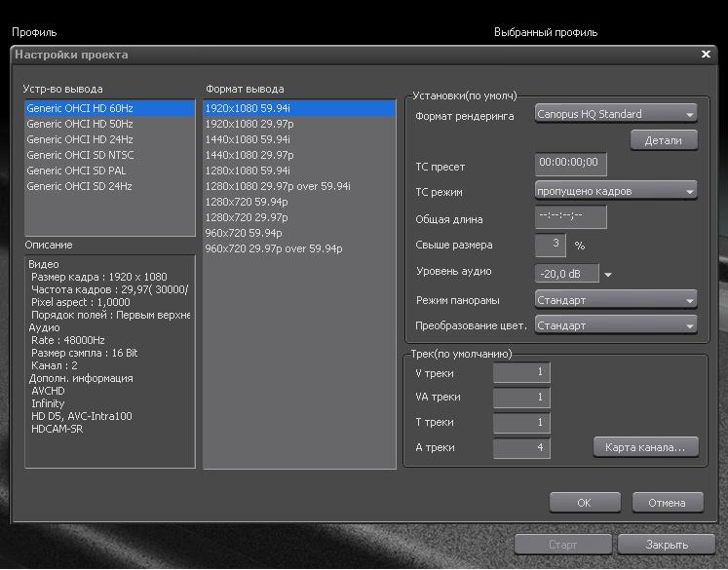Click the A треки input field
Screen dimensions: 728x570
[x=521, y=448]
